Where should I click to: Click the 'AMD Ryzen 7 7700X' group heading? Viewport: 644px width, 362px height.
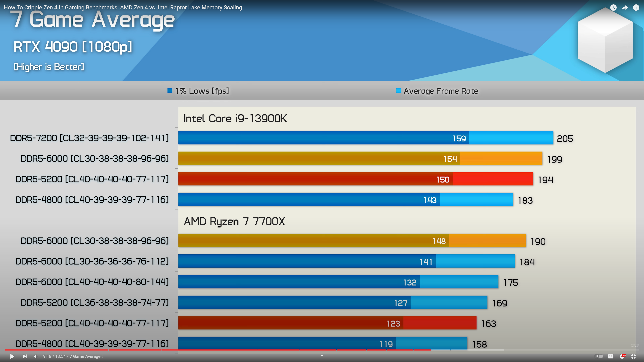pos(234,222)
